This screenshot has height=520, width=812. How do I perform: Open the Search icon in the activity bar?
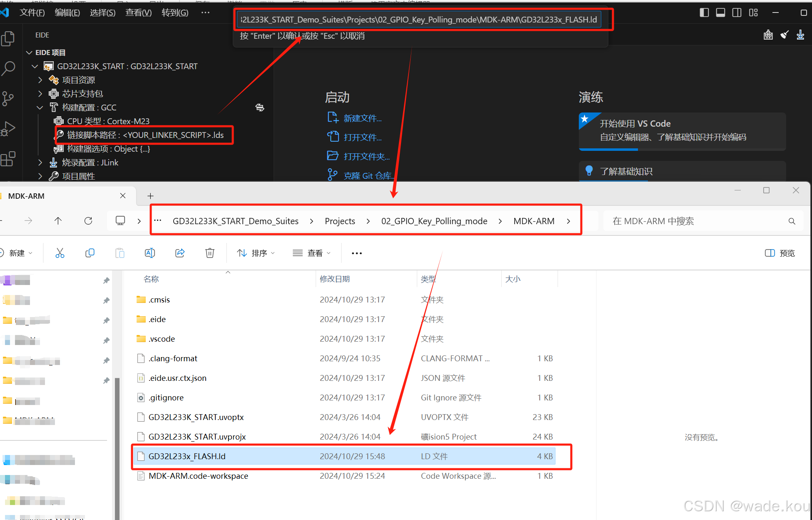point(8,68)
